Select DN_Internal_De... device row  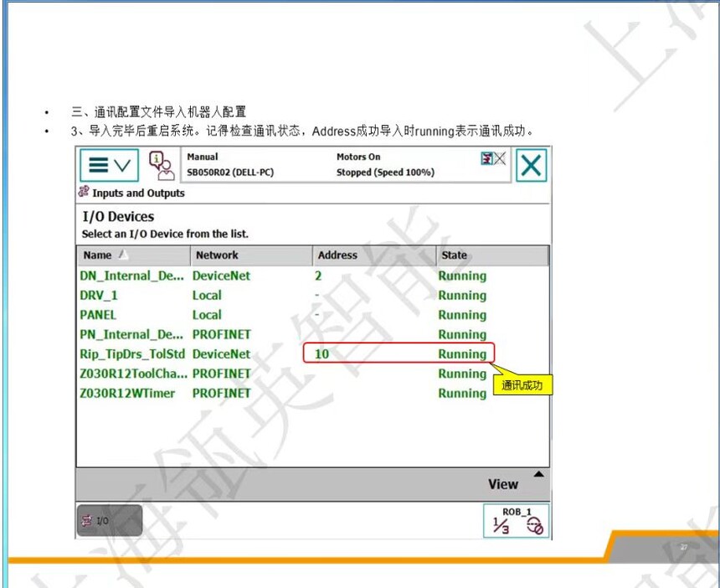click(x=312, y=276)
